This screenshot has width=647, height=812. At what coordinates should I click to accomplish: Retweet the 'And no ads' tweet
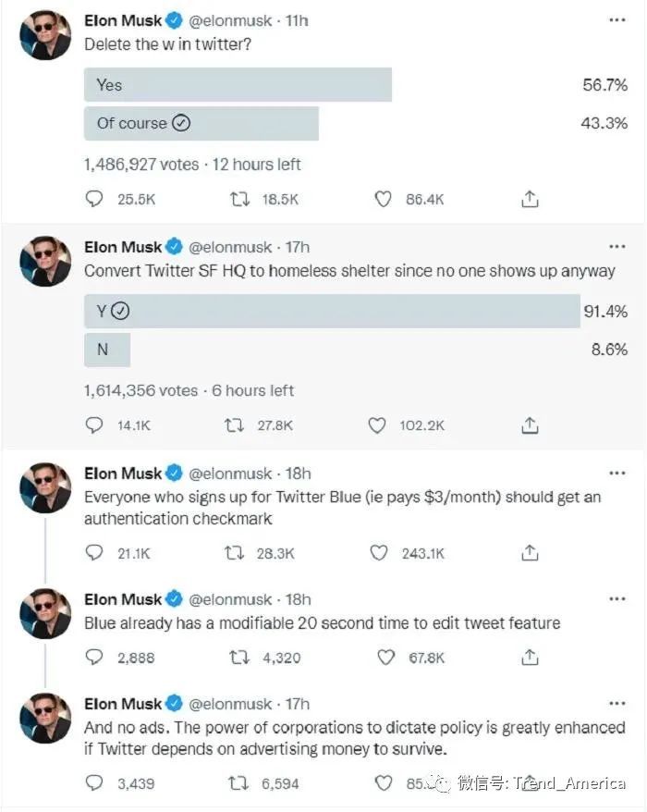(236, 783)
